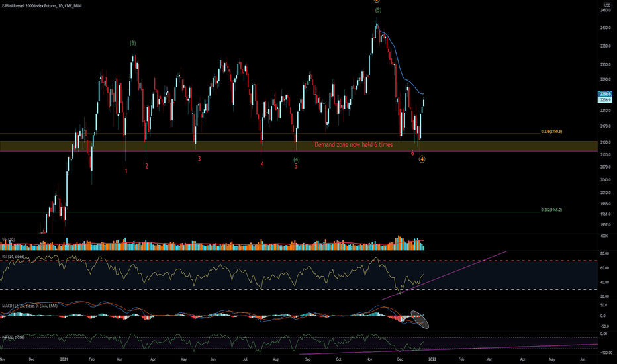Screen dimensions: 617x364
Task: Click the 2010.0 price axis label
Action: [x=605, y=193]
